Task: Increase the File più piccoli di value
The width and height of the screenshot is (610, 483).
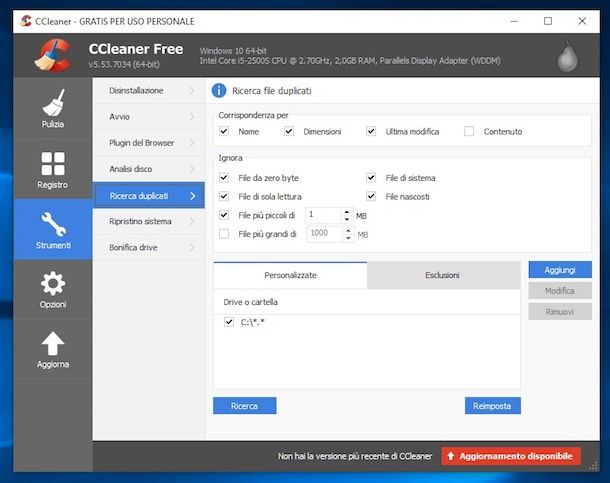Action: [x=347, y=212]
